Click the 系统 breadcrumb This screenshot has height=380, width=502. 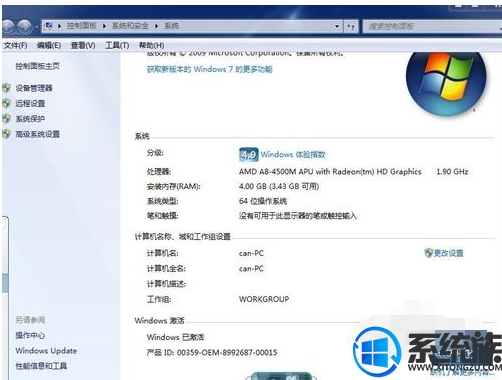tap(171, 26)
